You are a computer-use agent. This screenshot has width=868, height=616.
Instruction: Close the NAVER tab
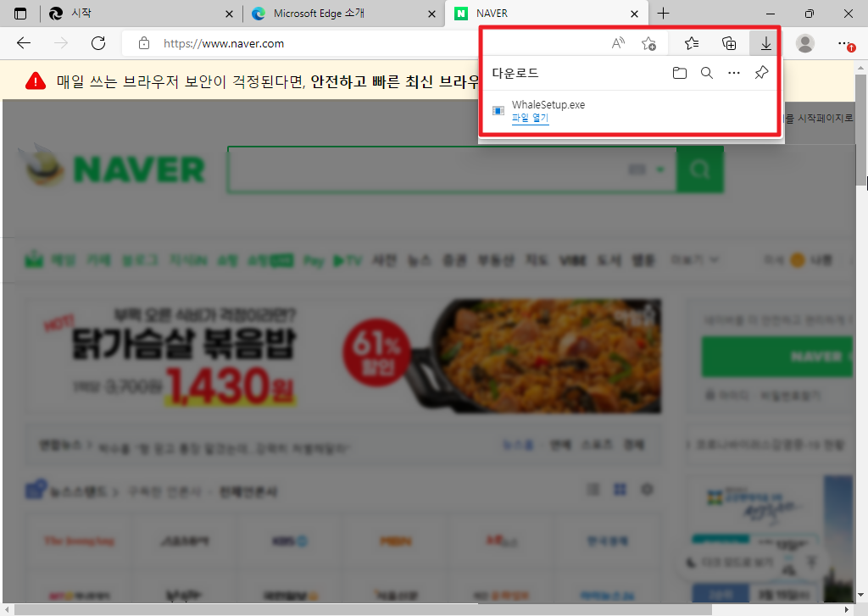(x=634, y=14)
